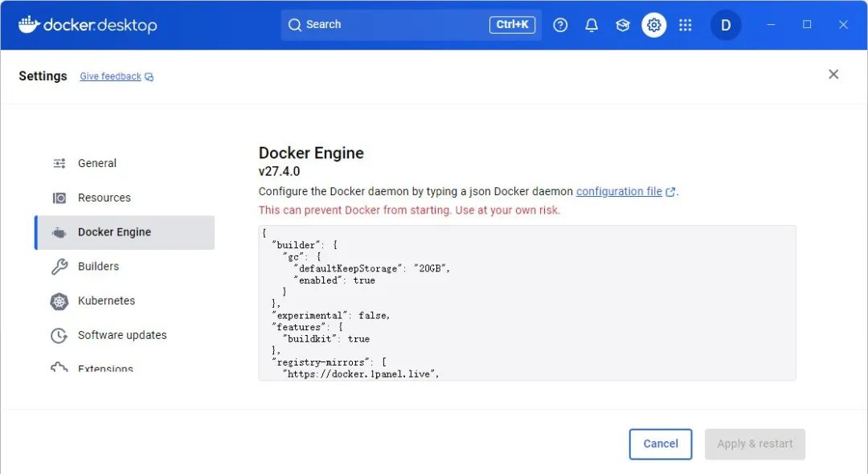Click the "registry-mirrors" line in editor

pos(329,362)
